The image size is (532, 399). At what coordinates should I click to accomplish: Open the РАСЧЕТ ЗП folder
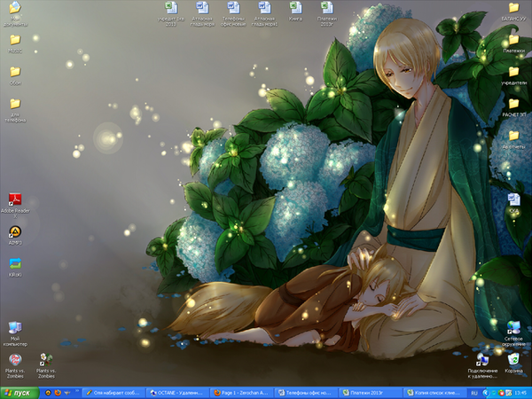tap(513, 104)
